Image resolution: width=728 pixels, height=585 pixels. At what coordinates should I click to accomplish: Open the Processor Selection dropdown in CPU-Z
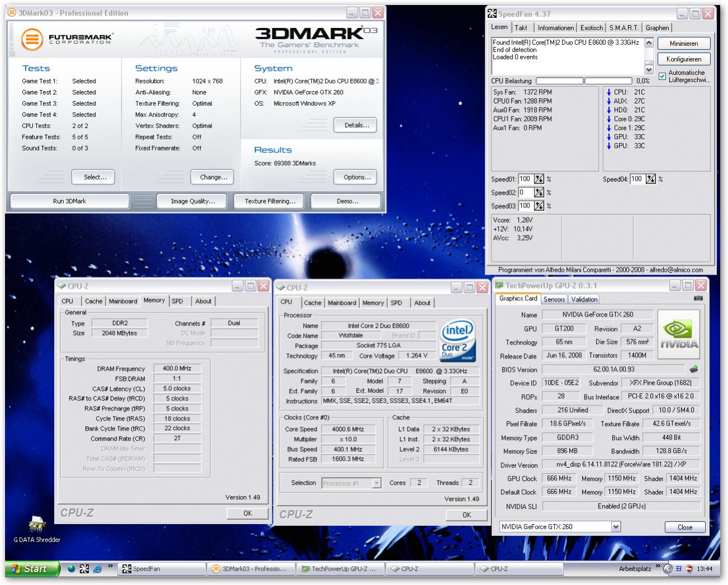[376, 483]
